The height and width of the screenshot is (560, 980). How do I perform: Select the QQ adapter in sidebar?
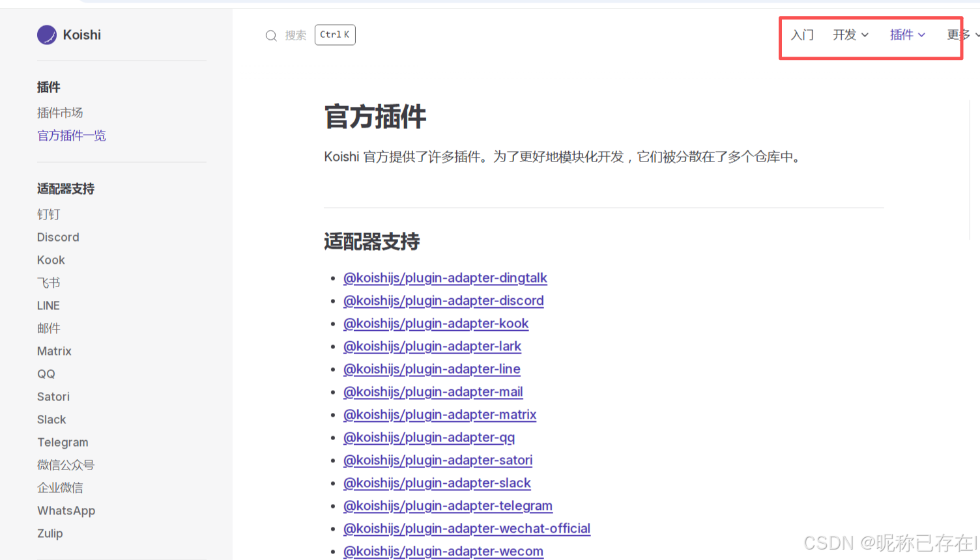coord(46,374)
